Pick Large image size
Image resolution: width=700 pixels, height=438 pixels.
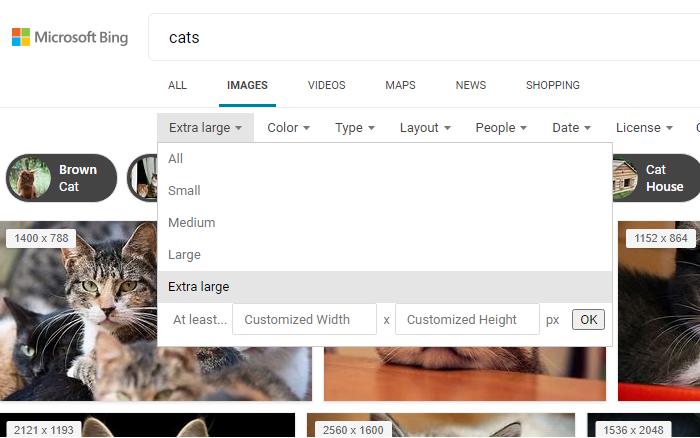tap(385, 254)
